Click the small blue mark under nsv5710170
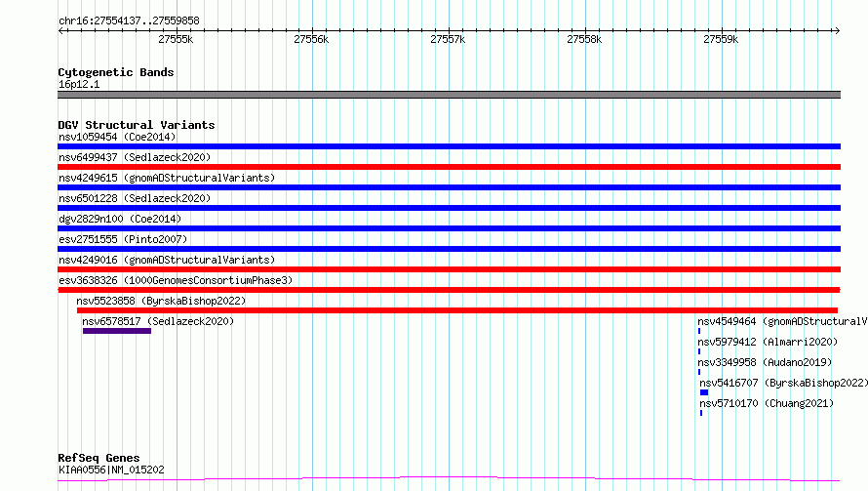This screenshot has height=491, width=868. [701, 413]
